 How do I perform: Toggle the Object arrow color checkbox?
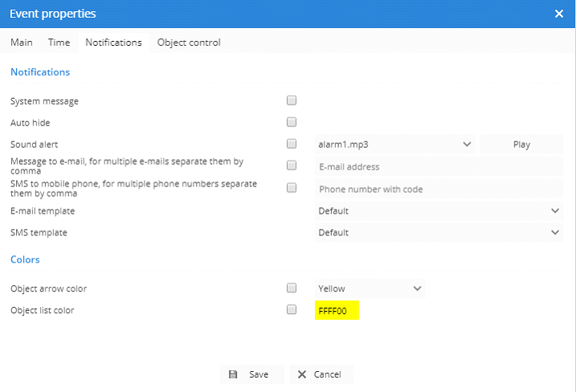pyautogui.click(x=292, y=288)
